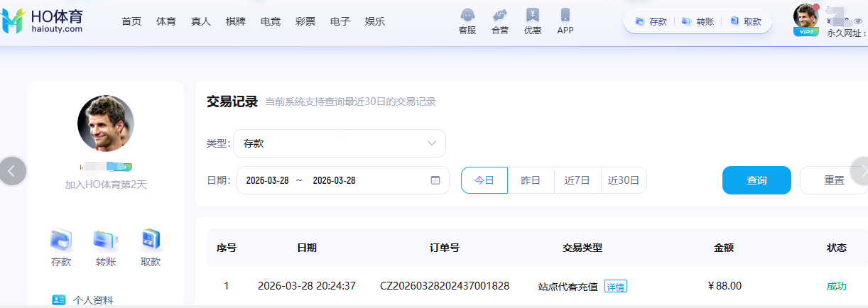Viewport: 868px width, 308px height.
Task: Click the APP download icon
Action: [x=565, y=16]
